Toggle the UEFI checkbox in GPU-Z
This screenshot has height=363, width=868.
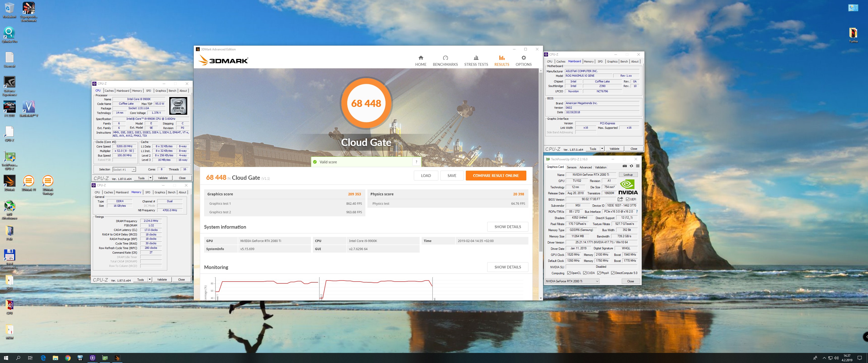pyautogui.click(x=628, y=199)
